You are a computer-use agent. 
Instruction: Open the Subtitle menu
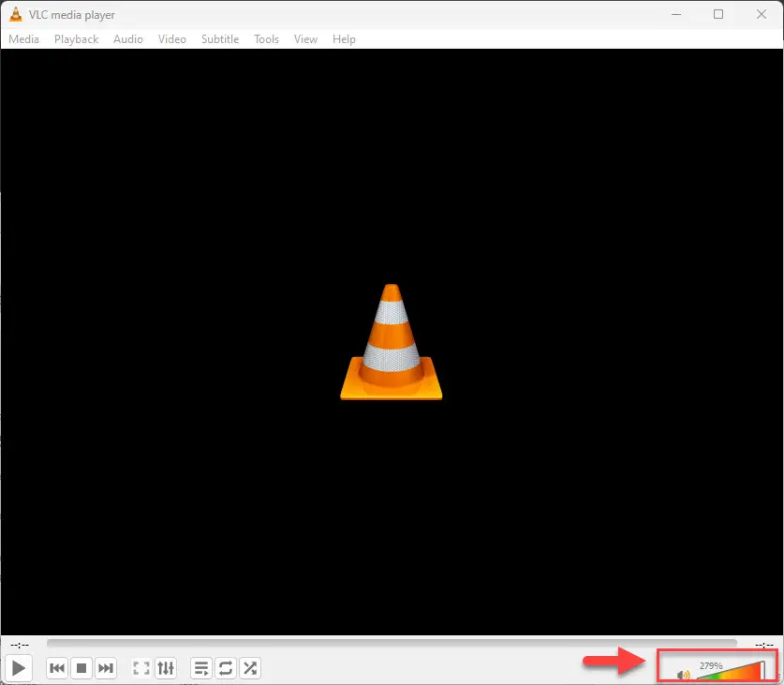pos(220,39)
